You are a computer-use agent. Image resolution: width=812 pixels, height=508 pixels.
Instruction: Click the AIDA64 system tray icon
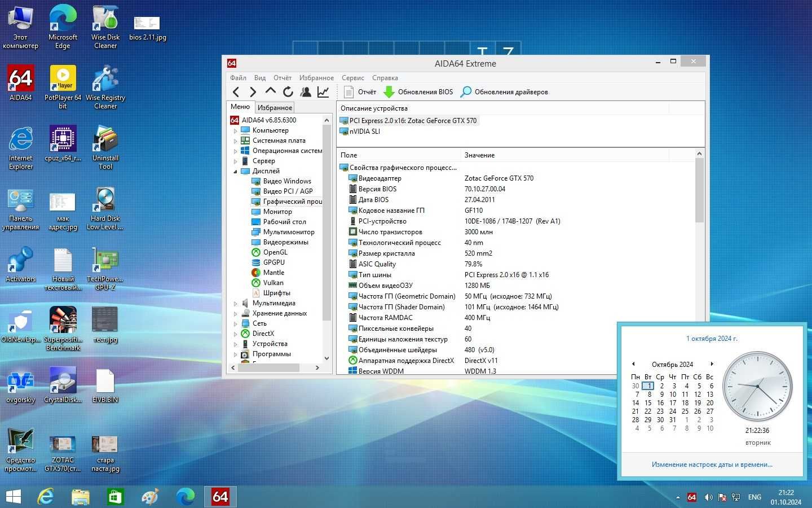click(x=692, y=497)
